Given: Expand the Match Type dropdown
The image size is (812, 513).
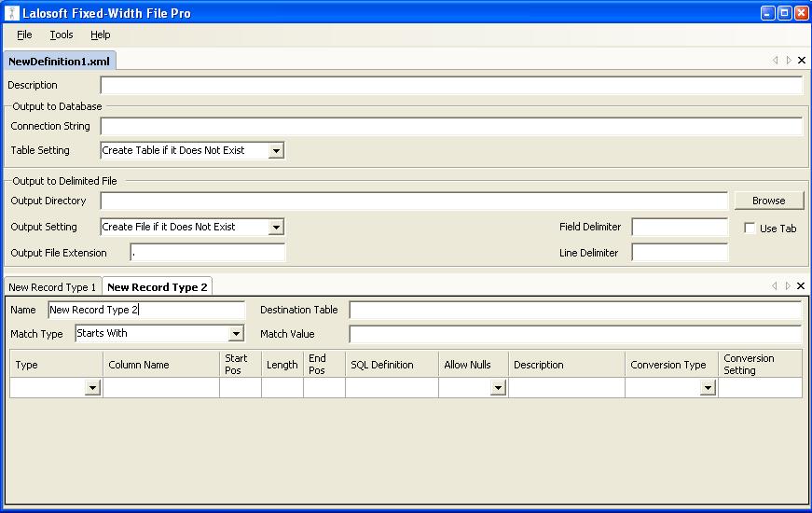Looking at the screenshot, I should pyautogui.click(x=236, y=334).
